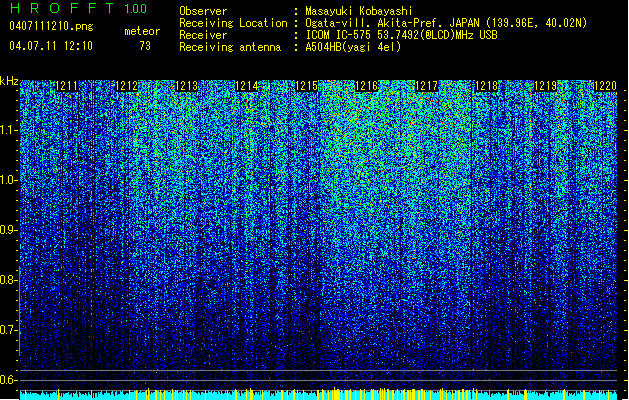This screenshot has height=400, width=629.
Task: Click the 1214 time marker label
Action: tap(246, 86)
